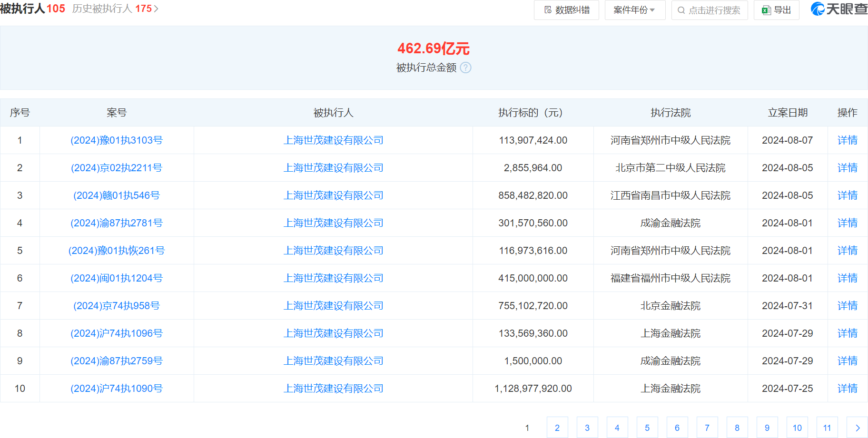Click 上海世茂建设有限公司 in row 1
Screen dimensions: 868x438
tap(333, 140)
